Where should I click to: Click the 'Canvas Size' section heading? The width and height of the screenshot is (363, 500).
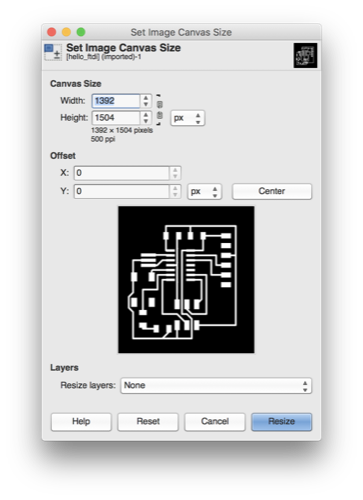[76, 84]
